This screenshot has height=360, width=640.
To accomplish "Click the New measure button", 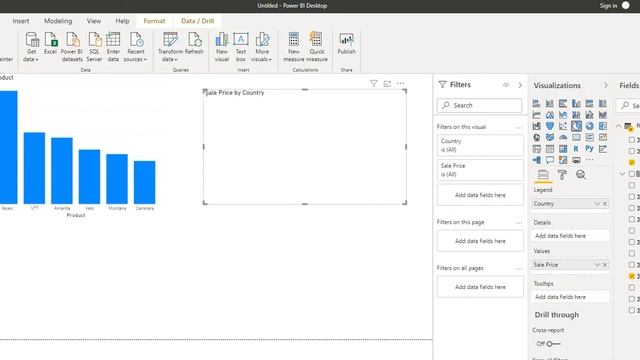I will tap(293, 47).
